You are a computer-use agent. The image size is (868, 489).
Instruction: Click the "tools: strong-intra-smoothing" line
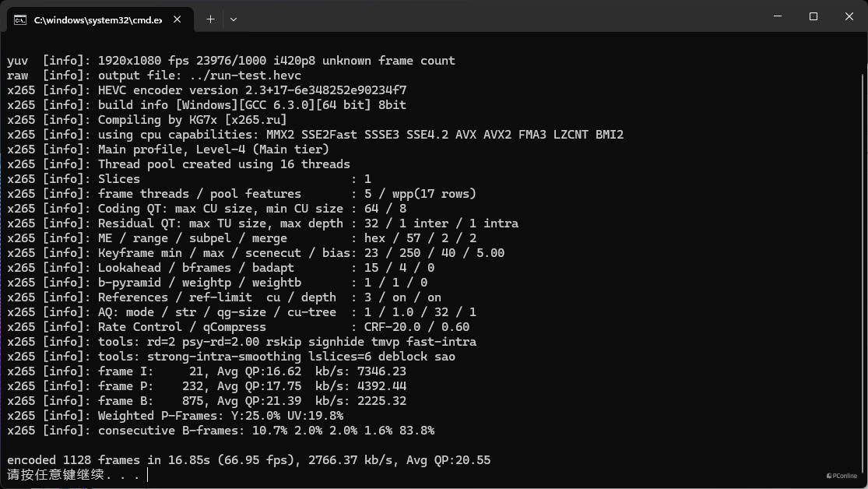coord(231,357)
